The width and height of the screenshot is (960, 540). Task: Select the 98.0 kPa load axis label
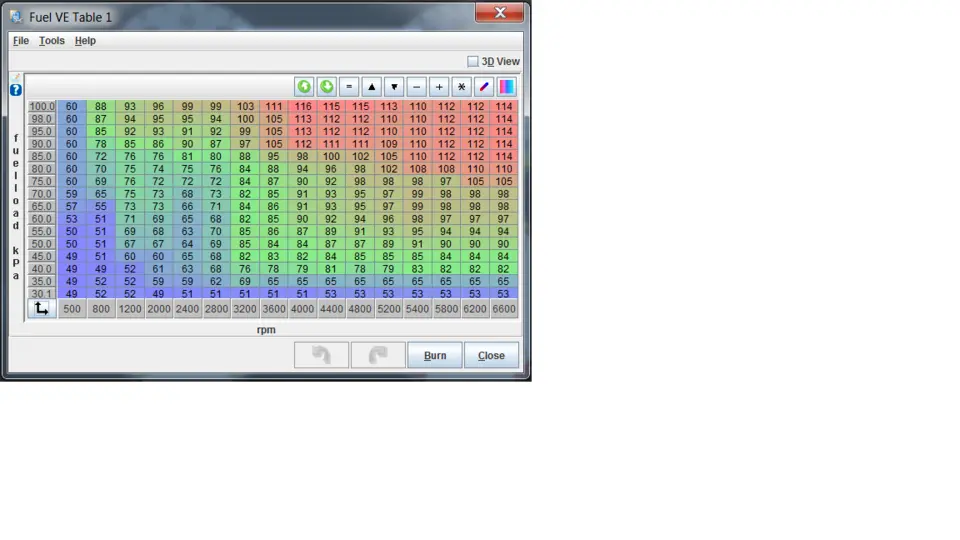(x=42, y=119)
